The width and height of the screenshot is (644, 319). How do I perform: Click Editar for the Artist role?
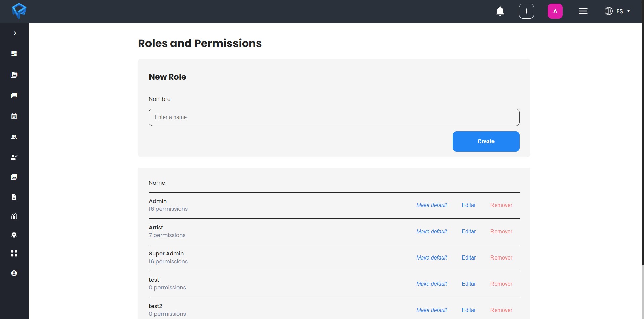coord(469,231)
